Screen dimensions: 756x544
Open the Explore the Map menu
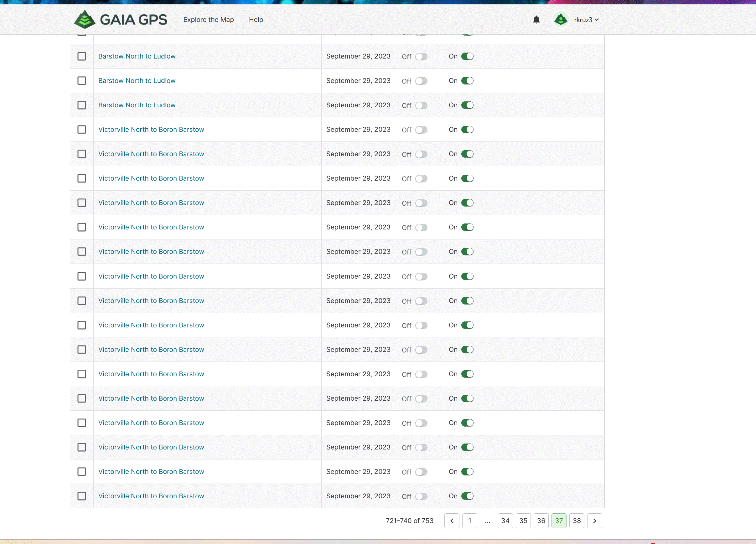[x=208, y=20]
